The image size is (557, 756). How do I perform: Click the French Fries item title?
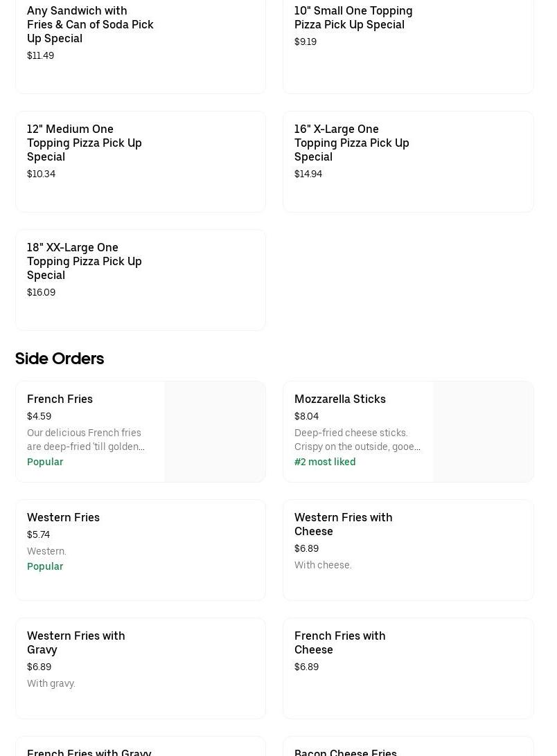(60, 399)
